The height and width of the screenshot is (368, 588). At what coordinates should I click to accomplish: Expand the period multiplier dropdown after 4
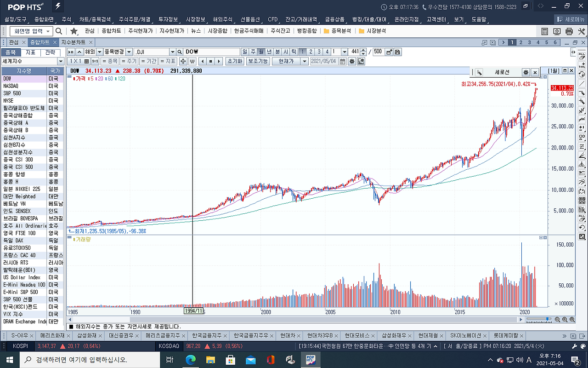345,52
